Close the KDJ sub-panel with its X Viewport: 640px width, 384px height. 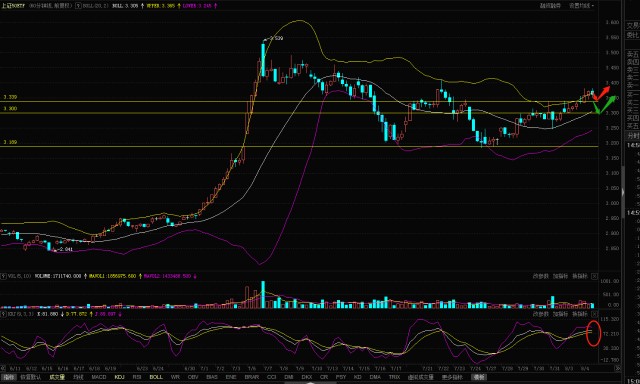[594, 314]
